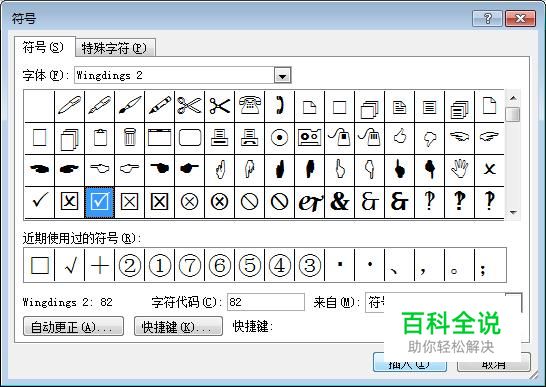Viewport: 546px width, 387px height.
Task: Switch to the 符号(S) tab
Action: click(x=44, y=47)
